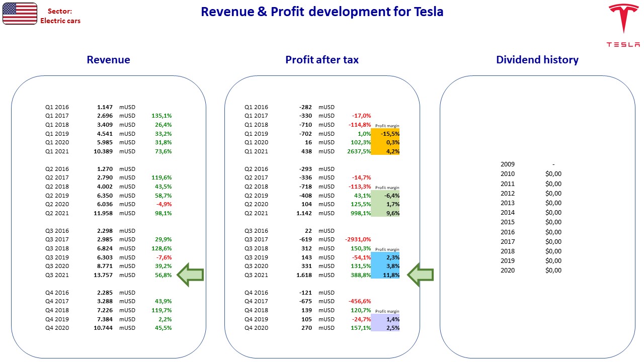Screen dimensions: 644x362
Task: Select the 2009 dividend year label
Action: point(508,164)
